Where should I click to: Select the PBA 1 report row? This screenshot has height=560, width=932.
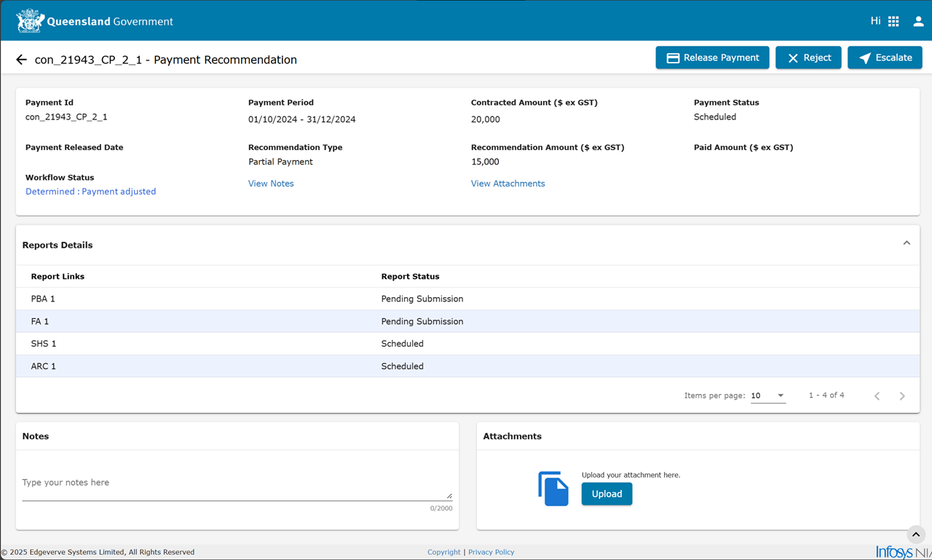click(467, 299)
